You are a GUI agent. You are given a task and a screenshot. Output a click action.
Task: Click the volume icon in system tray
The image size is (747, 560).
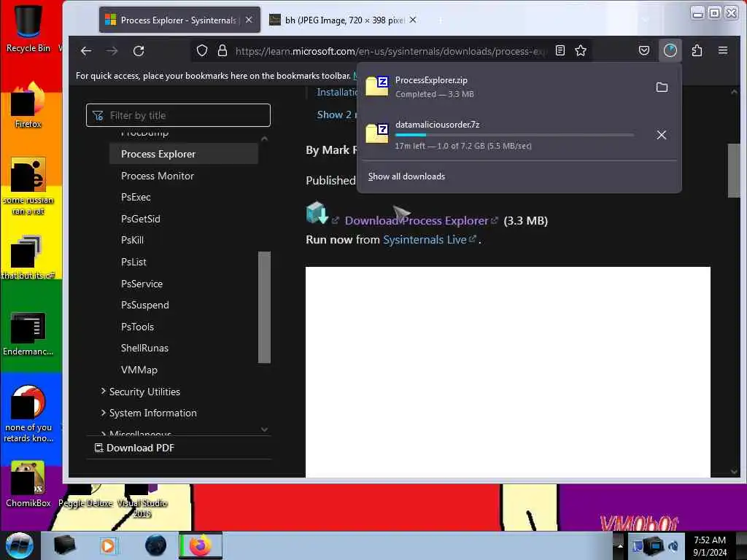click(x=673, y=545)
